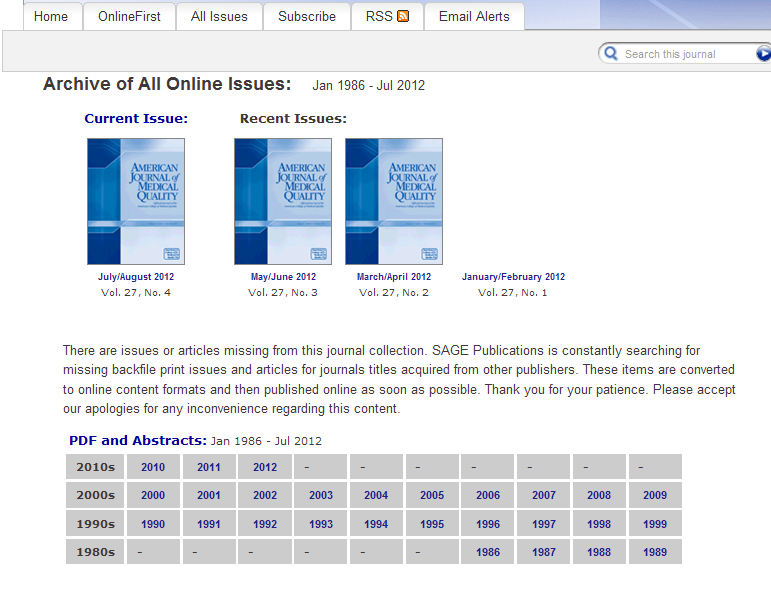The height and width of the screenshot is (596, 771).
Task: Select year 2002 in the archive
Action: point(265,495)
